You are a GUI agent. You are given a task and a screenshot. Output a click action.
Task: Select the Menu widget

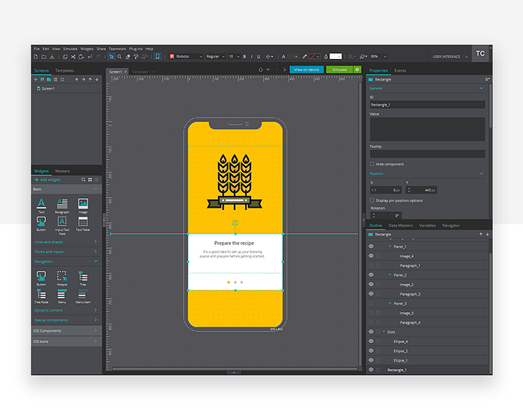(62, 296)
